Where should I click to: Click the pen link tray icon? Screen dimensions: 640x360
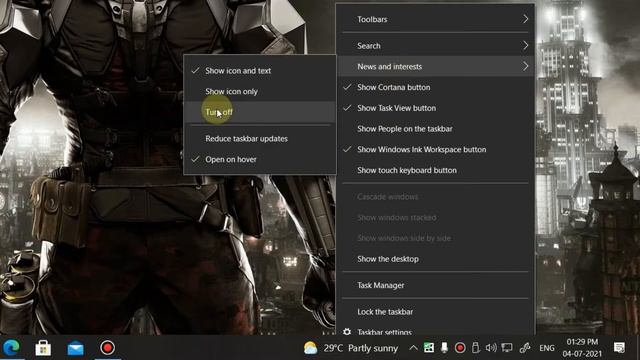(524, 348)
